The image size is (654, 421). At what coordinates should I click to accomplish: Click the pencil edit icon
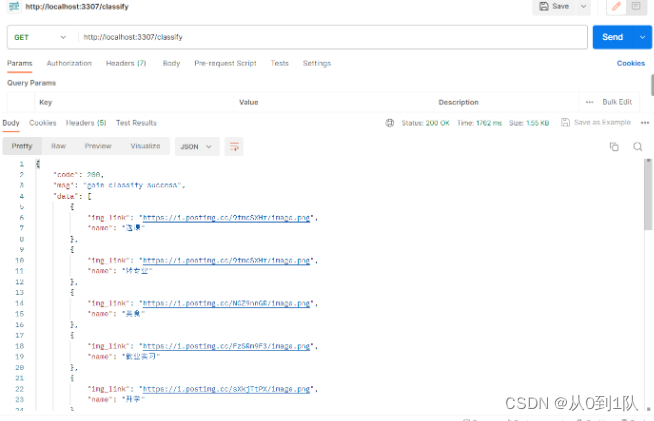click(616, 6)
